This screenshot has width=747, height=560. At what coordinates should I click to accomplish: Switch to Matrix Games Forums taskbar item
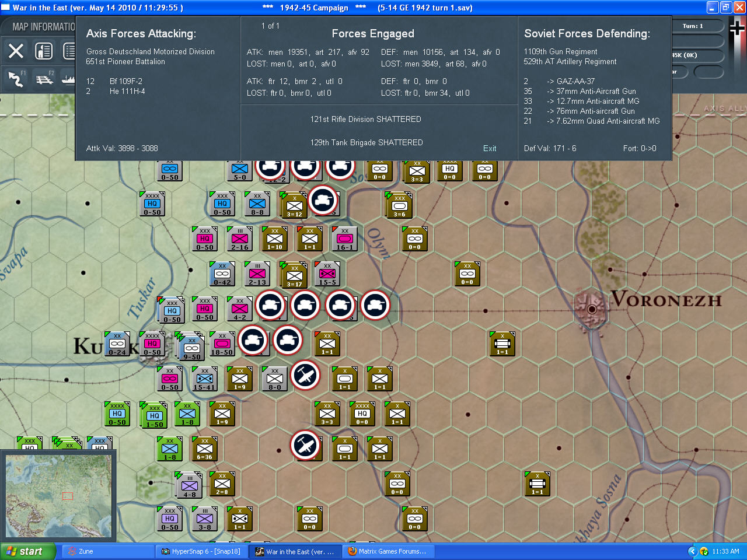(x=389, y=551)
